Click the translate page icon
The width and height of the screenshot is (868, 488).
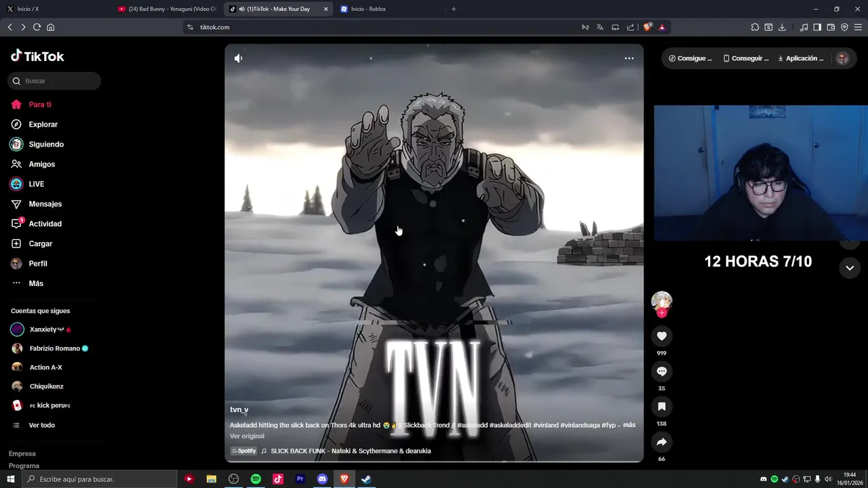(600, 27)
